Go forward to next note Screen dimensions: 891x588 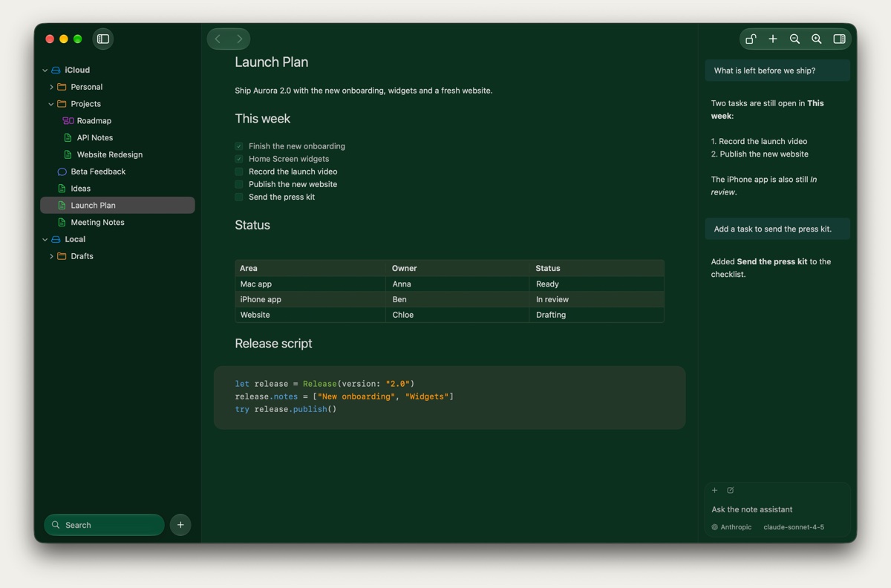click(x=239, y=39)
